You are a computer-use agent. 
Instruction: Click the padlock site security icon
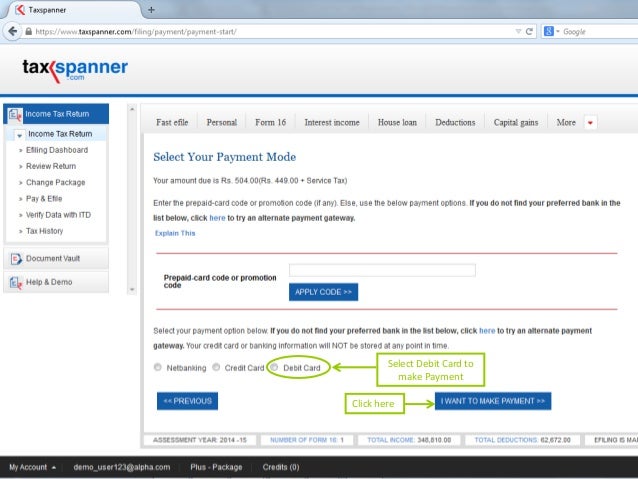coord(28,31)
